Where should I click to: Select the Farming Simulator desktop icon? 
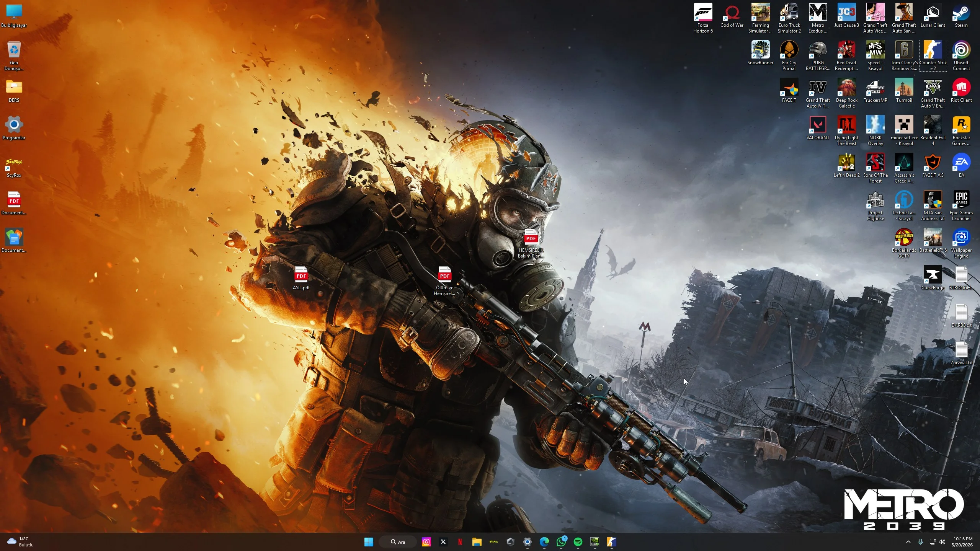760,18
